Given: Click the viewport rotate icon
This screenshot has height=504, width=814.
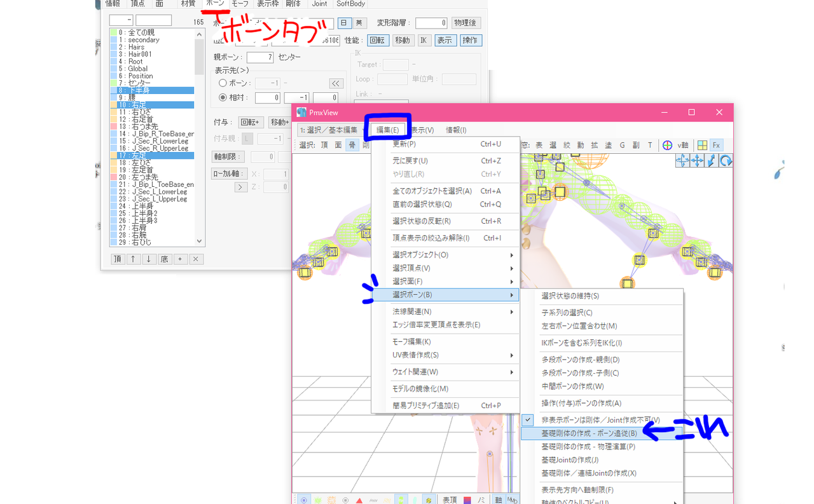Looking at the screenshot, I should [x=726, y=161].
